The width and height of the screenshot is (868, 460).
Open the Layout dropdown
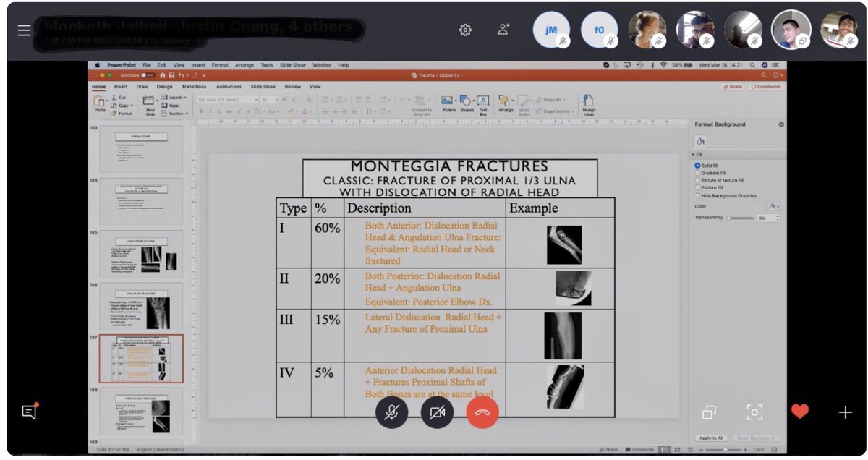(x=174, y=97)
